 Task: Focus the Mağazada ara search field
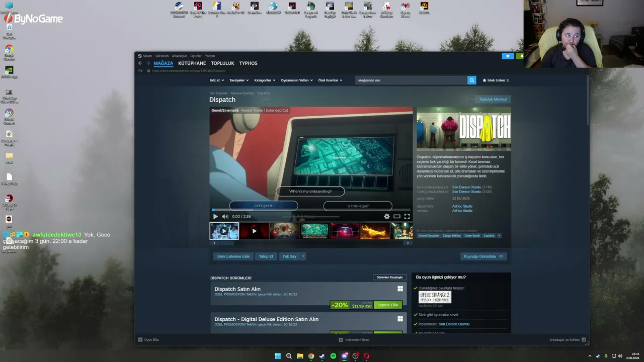pyautogui.click(x=411, y=80)
